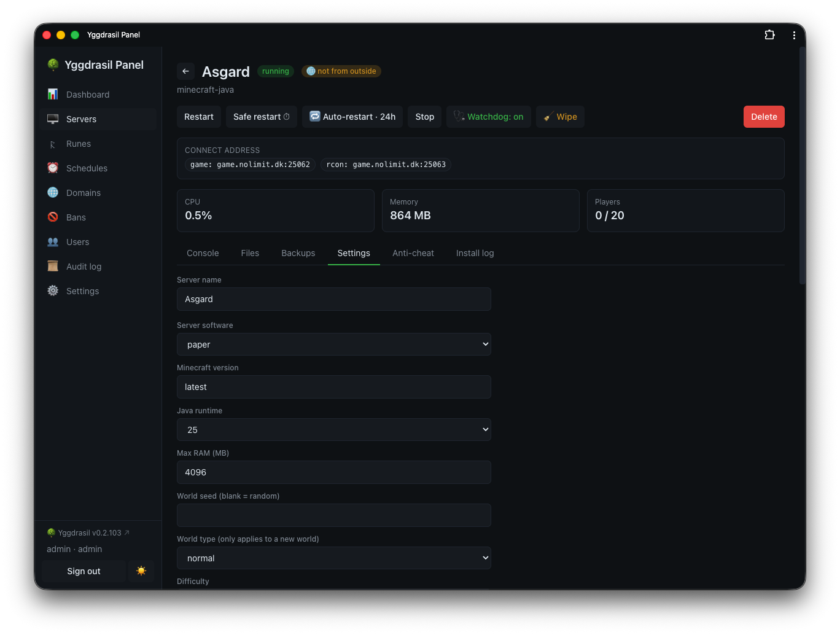The image size is (840, 635).
Task: Click the CPU 0.5% stat card
Action: coord(276,211)
